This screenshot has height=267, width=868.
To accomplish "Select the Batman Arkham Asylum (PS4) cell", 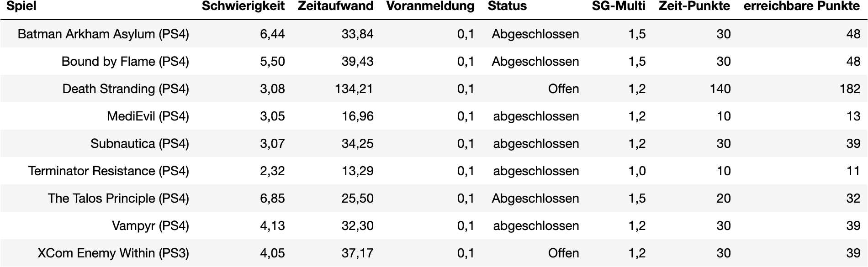I will point(103,34).
